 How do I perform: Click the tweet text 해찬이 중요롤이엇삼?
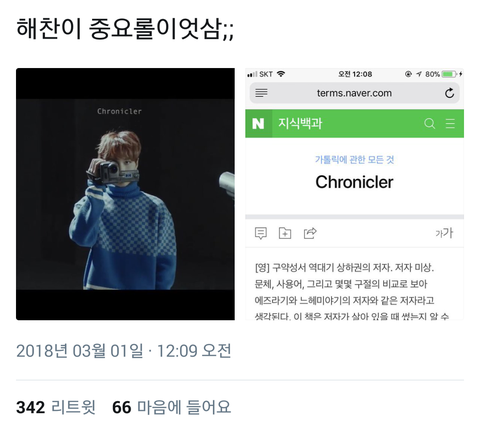tap(125, 29)
